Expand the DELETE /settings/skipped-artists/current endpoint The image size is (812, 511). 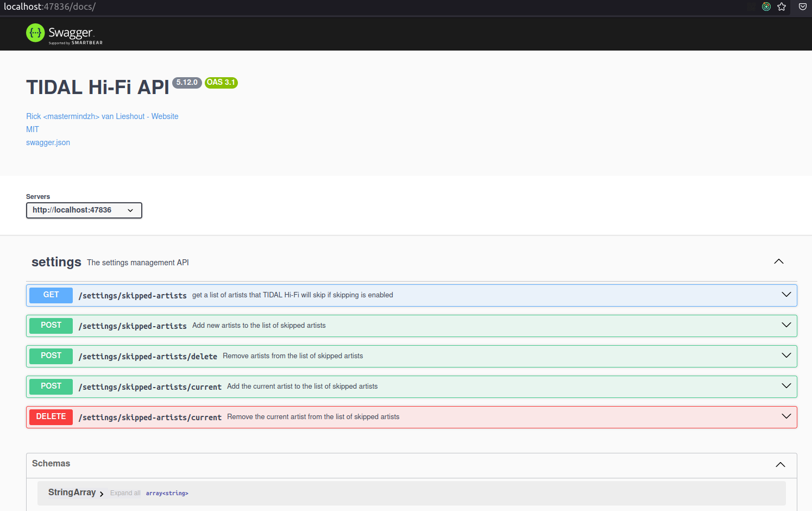click(786, 416)
